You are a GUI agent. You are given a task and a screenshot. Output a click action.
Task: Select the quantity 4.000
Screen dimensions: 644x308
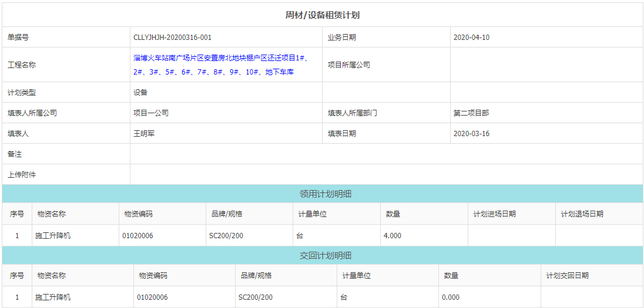pyautogui.click(x=393, y=235)
